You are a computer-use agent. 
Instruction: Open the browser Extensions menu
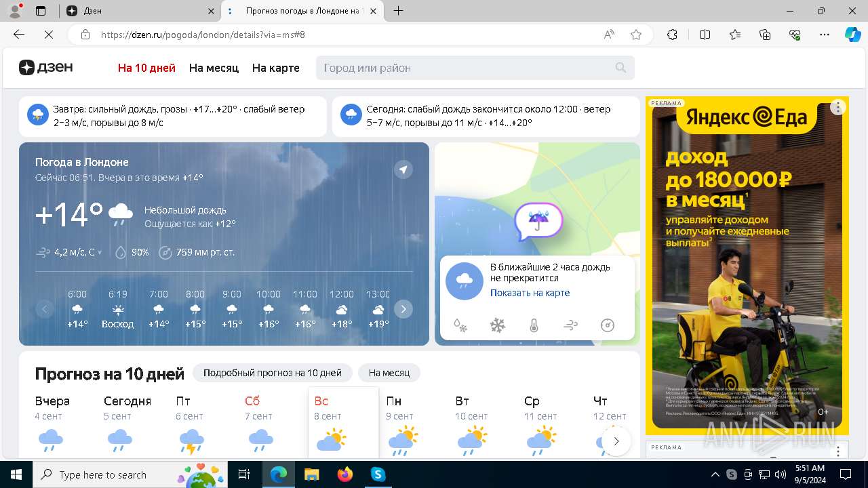tap(672, 35)
